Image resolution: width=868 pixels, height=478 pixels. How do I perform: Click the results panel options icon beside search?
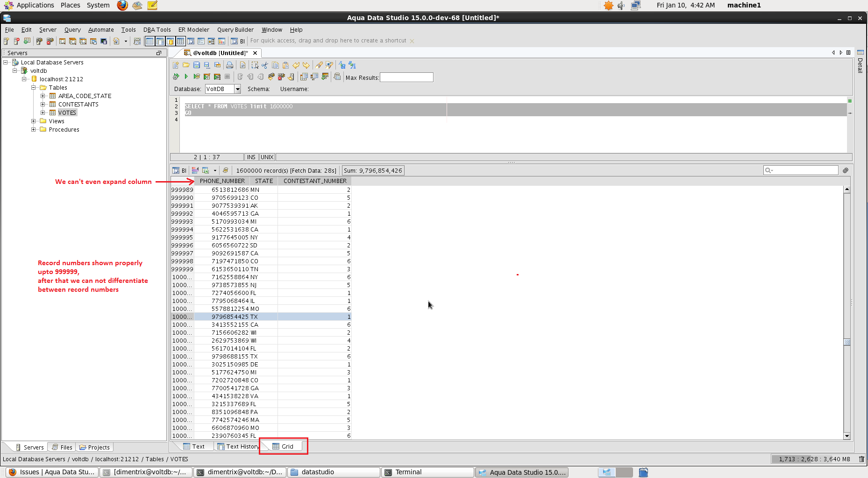click(846, 170)
